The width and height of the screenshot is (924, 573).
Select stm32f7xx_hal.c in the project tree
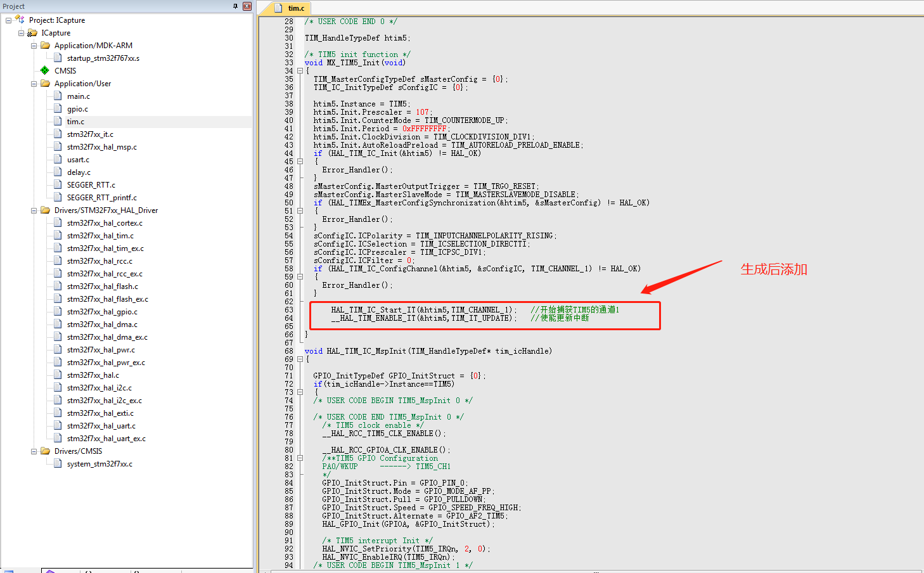pos(93,375)
